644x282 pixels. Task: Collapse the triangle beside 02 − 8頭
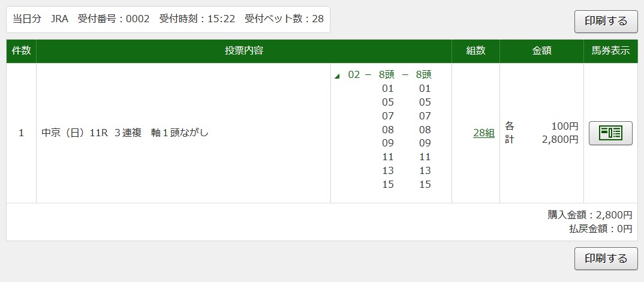tap(337, 76)
